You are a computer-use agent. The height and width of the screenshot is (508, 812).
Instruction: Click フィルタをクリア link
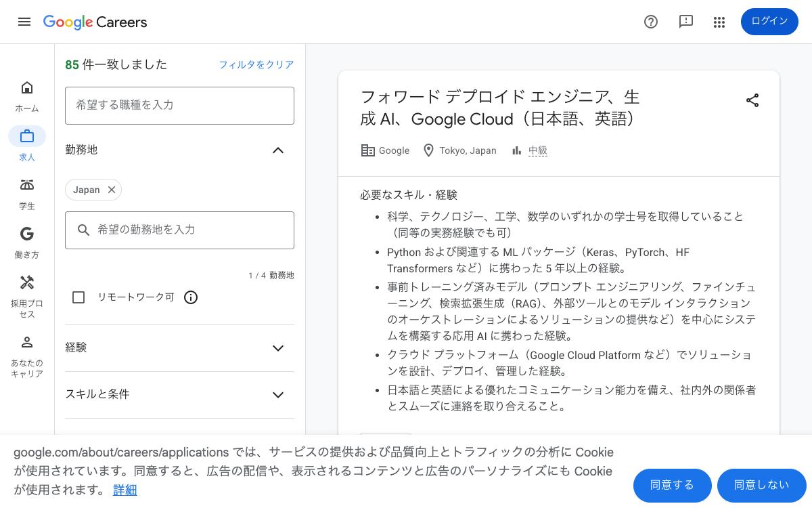click(256, 64)
